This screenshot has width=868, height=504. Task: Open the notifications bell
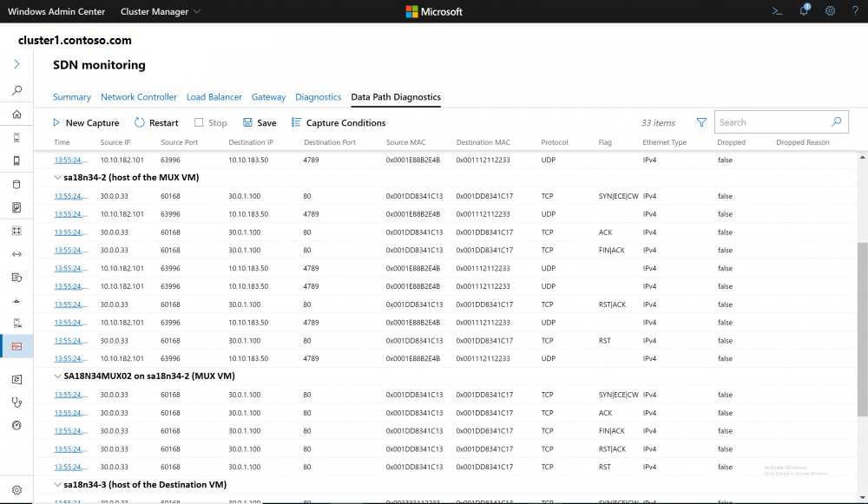pyautogui.click(x=804, y=10)
